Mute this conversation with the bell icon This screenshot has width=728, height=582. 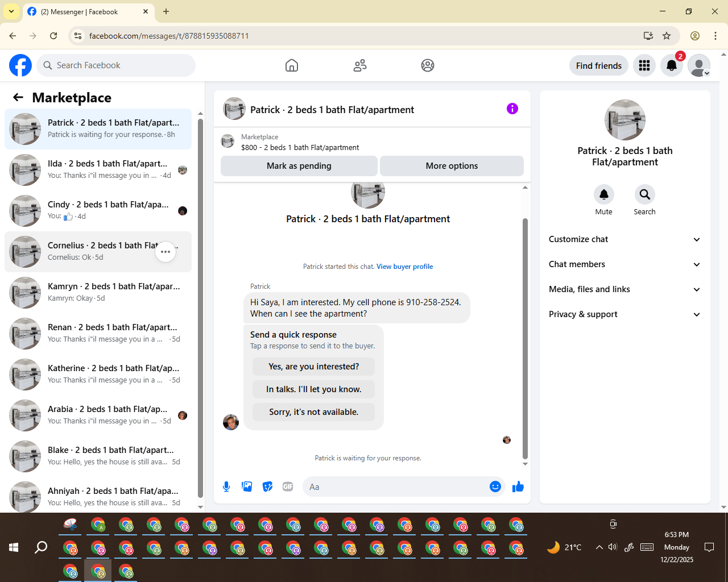pos(604,194)
